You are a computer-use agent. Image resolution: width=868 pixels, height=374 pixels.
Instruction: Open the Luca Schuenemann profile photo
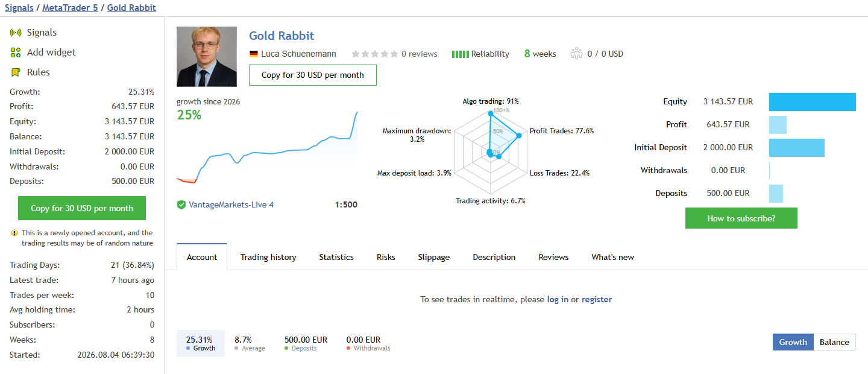[x=207, y=57]
